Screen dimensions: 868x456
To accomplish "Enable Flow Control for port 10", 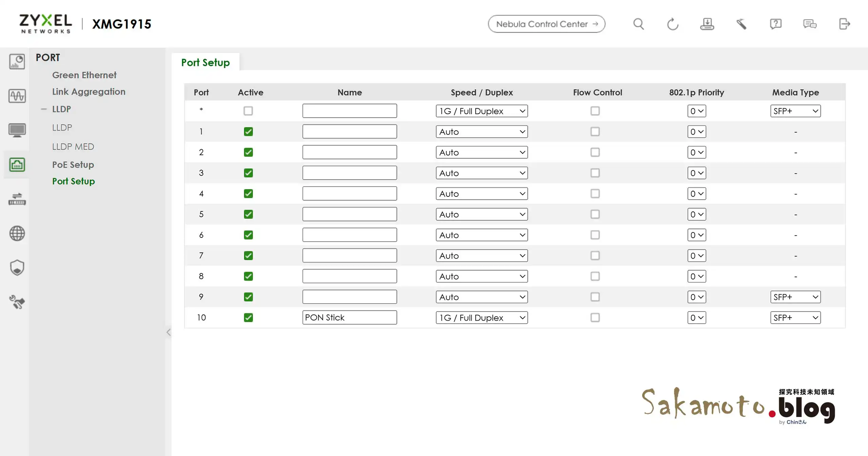I will [595, 318].
